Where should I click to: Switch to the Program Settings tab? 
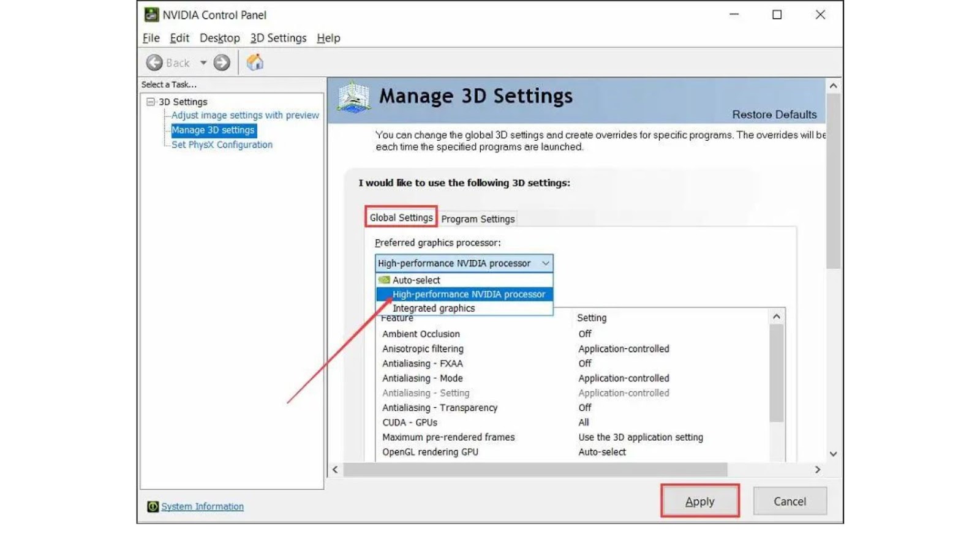pos(478,219)
